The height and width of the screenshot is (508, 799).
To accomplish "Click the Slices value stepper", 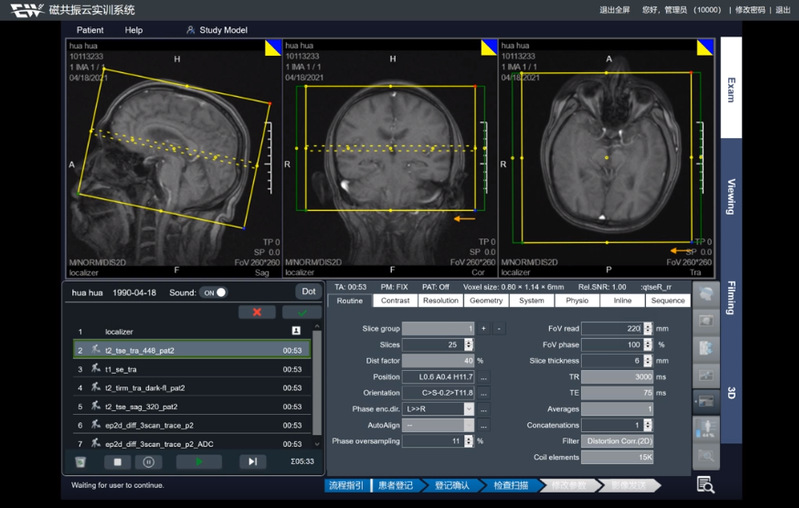I will click(x=468, y=344).
